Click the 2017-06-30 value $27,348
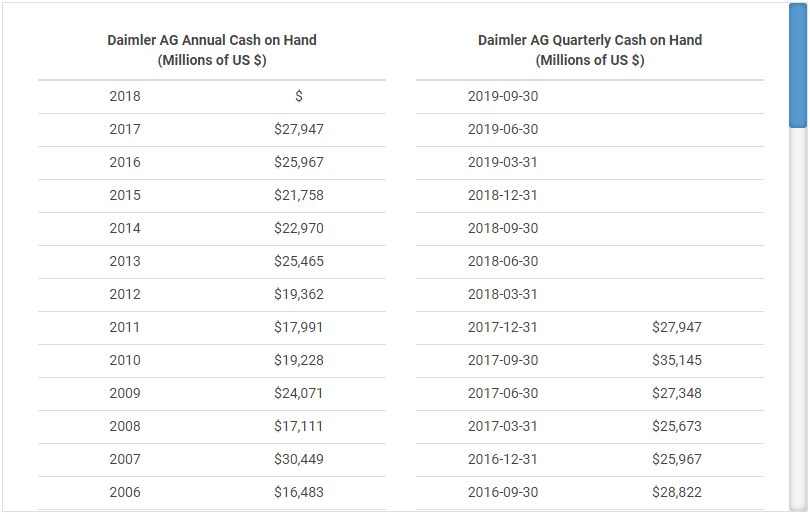810x514 pixels. (x=677, y=393)
